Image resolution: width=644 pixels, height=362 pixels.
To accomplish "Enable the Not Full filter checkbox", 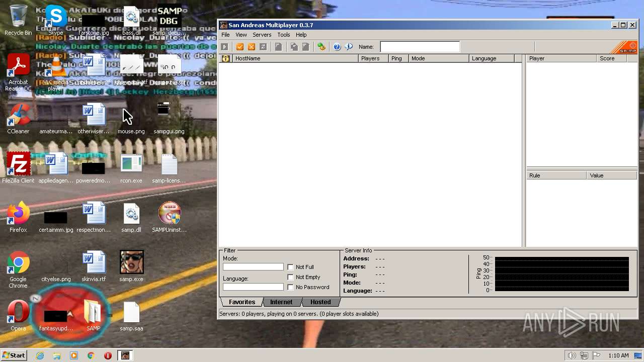I will click(290, 267).
